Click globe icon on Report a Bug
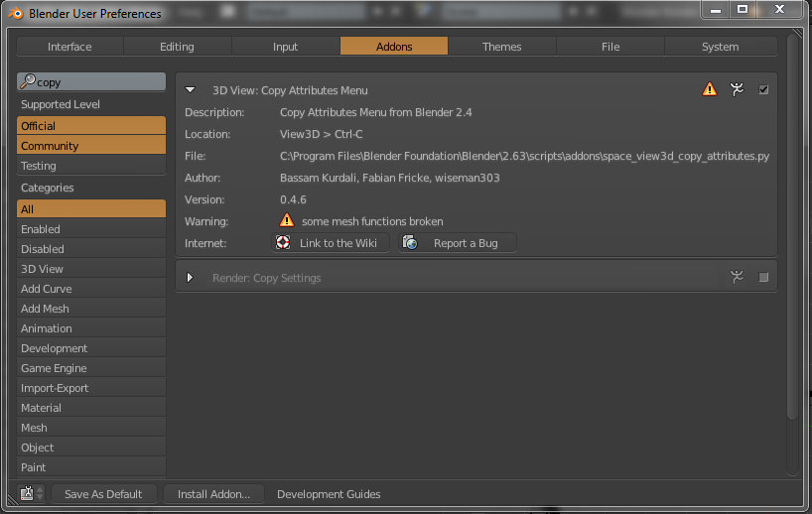Image resolution: width=812 pixels, height=514 pixels. point(410,242)
